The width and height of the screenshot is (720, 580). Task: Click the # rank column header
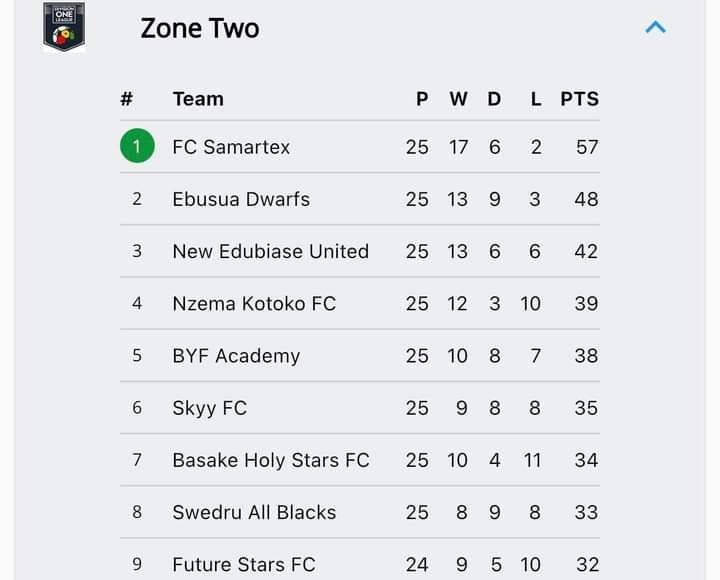(x=127, y=99)
